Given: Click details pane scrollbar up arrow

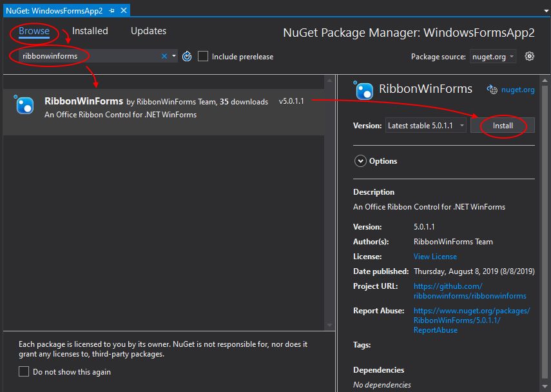Looking at the screenshot, I should point(545,81).
